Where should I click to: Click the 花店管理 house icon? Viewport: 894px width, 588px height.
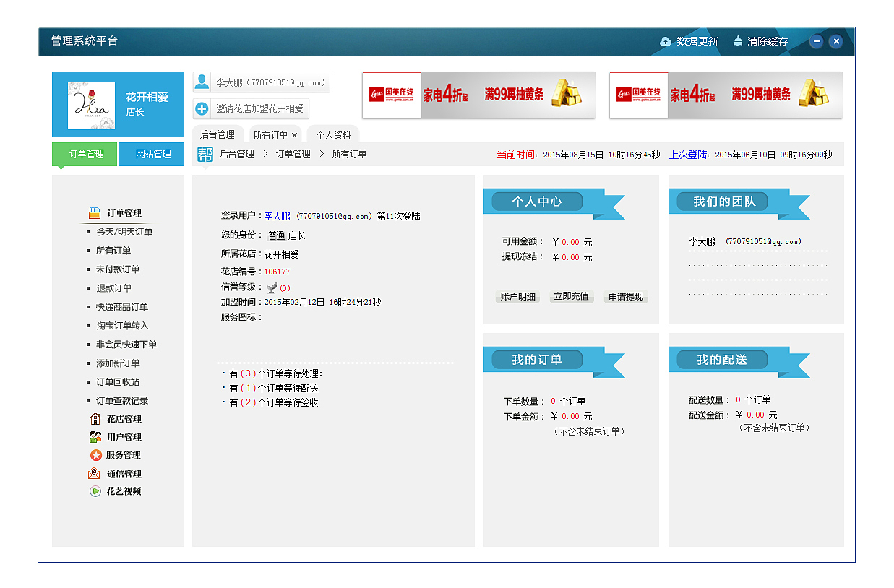[95, 419]
